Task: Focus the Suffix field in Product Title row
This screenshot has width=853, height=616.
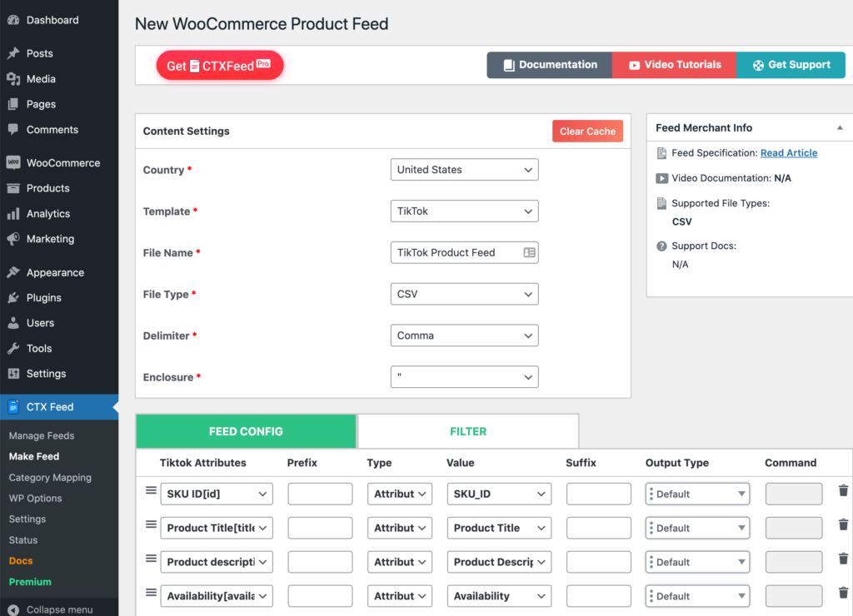Action: pos(598,528)
